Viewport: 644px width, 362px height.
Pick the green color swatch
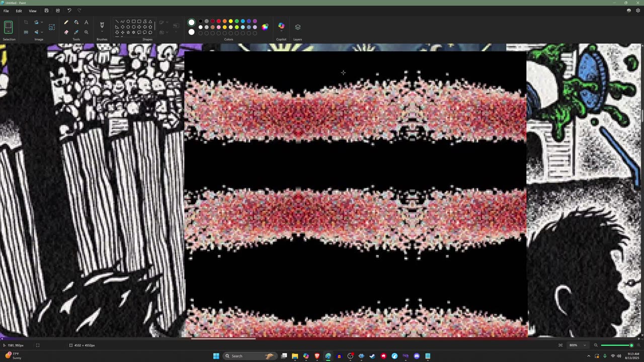(x=237, y=22)
